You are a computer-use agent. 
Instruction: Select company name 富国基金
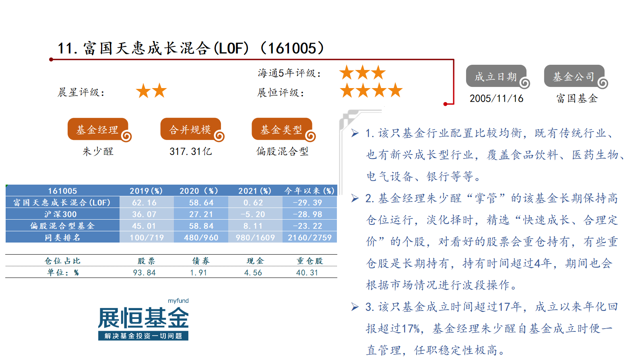pyautogui.click(x=577, y=99)
